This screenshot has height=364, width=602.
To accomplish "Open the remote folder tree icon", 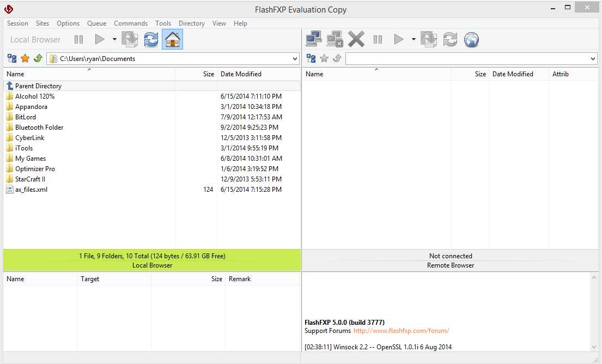I will (x=311, y=58).
